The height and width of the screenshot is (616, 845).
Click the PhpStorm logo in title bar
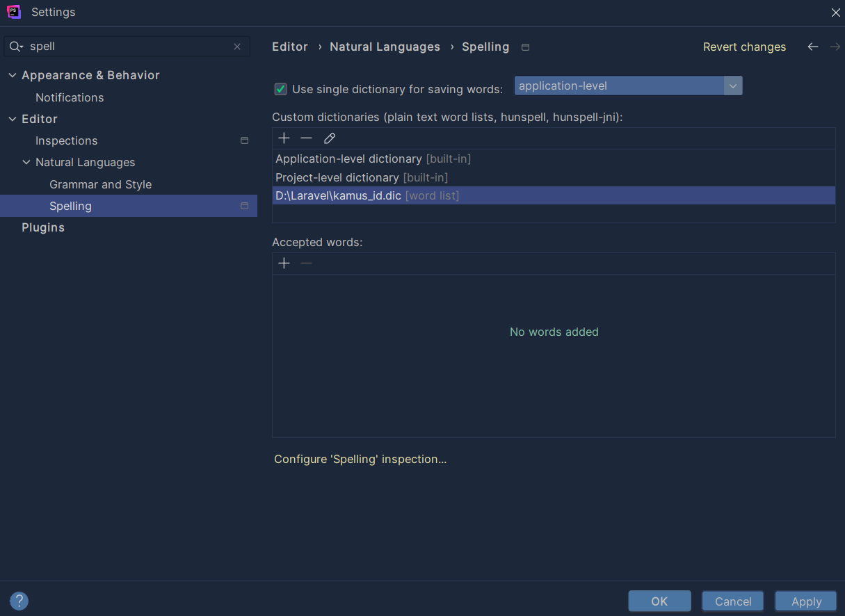(x=14, y=12)
